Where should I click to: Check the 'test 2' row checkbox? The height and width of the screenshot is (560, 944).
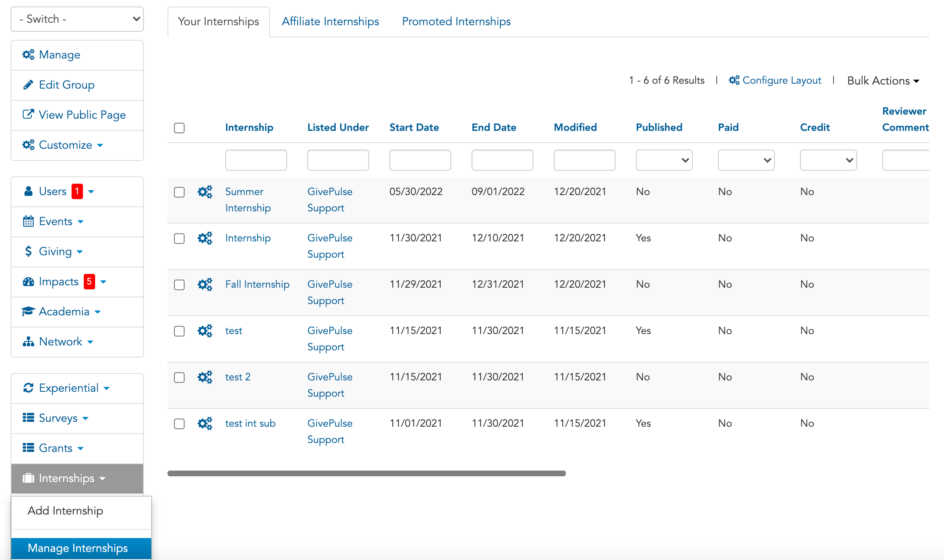pyautogui.click(x=179, y=378)
